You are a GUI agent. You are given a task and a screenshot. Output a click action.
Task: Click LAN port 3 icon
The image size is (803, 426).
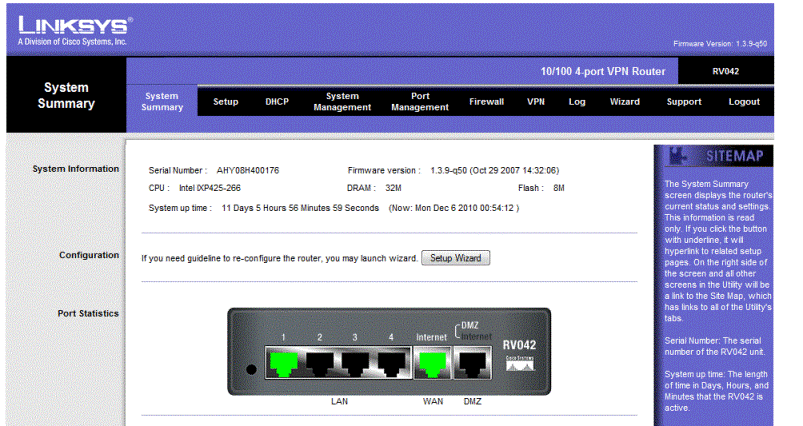[x=355, y=363]
